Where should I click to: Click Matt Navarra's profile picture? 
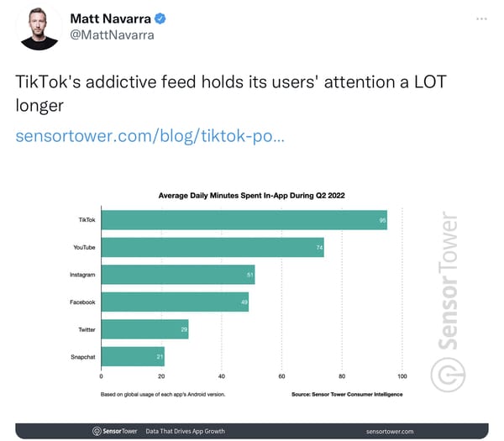point(39,29)
